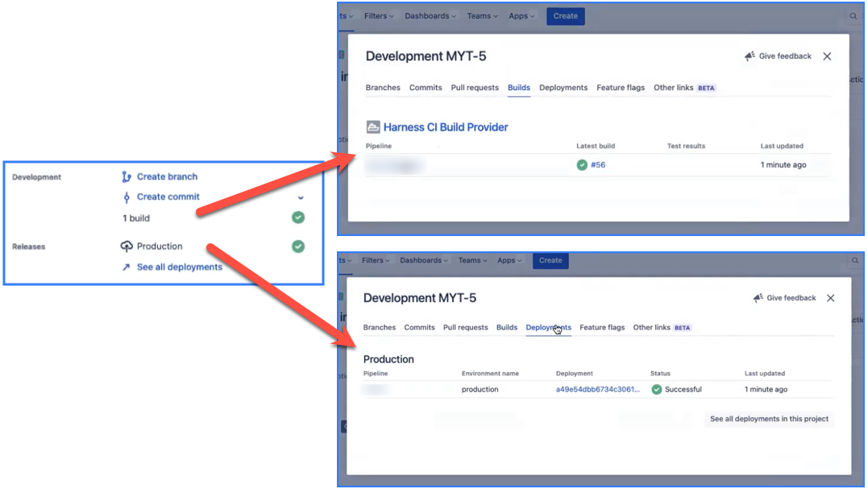This screenshot has width=868, height=489.
Task: Switch to Pull requests tab in Builds dialog
Action: click(x=475, y=88)
